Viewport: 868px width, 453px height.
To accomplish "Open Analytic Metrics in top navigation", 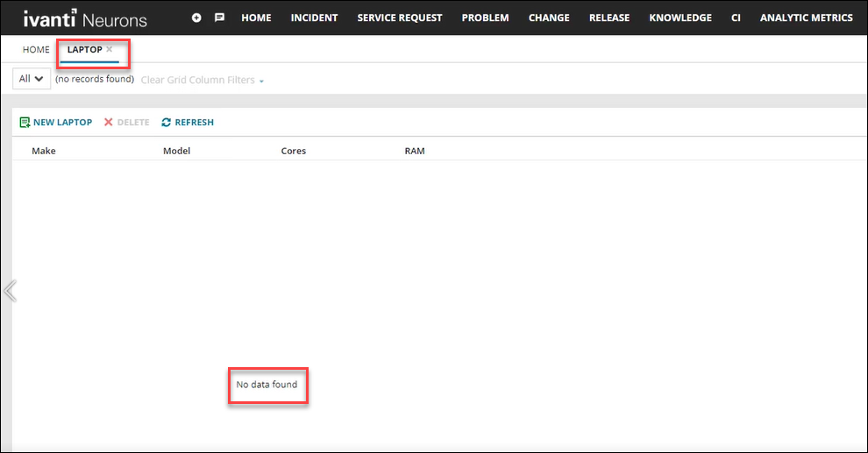I will tap(806, 18).
